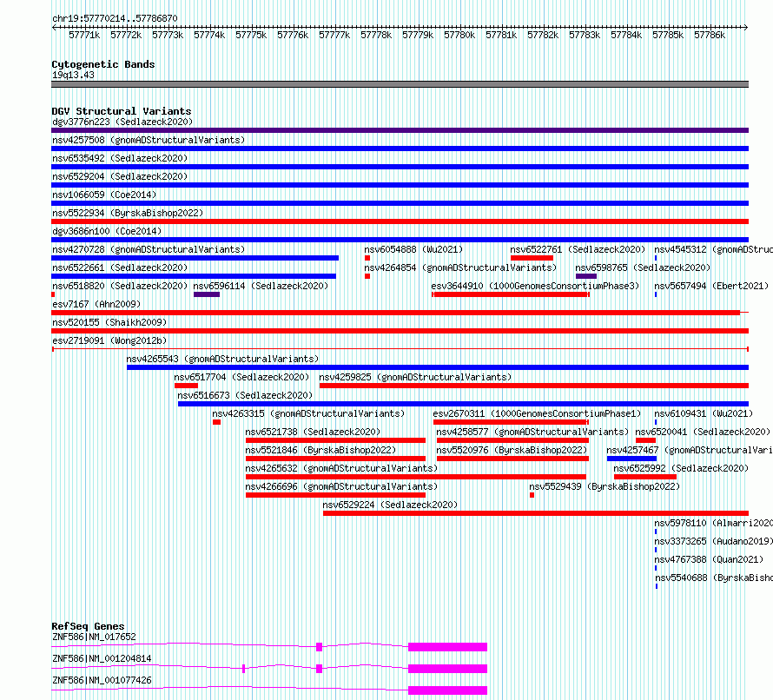
Task: Select the nsv5657494 (Ebert2021) label
Action: 711,286
